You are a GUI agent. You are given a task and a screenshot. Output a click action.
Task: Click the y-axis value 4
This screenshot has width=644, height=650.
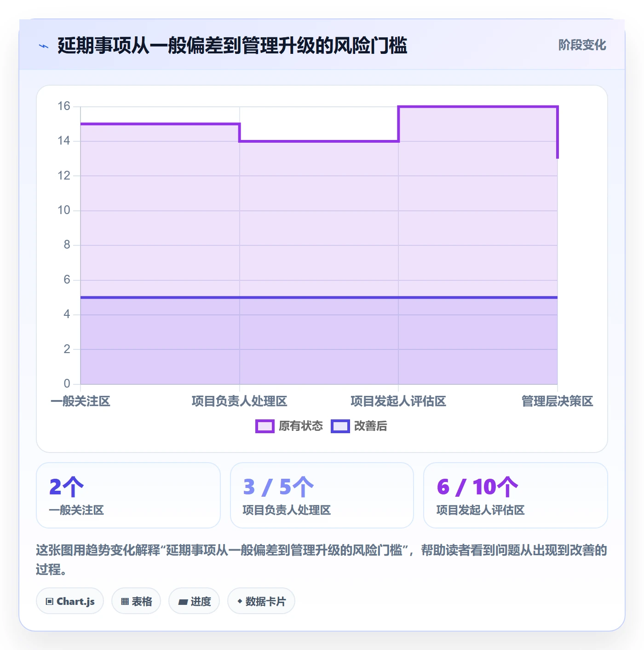(67, 314)
